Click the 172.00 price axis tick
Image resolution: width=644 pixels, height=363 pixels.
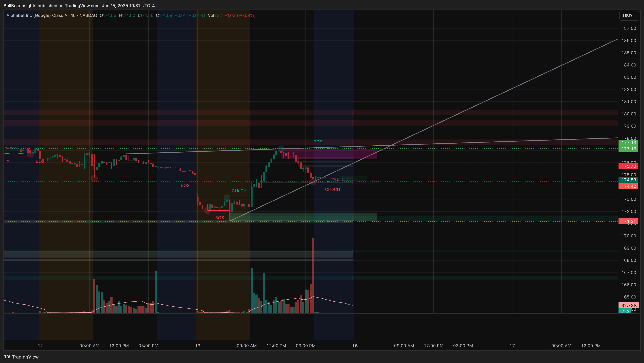pos(629,212)
